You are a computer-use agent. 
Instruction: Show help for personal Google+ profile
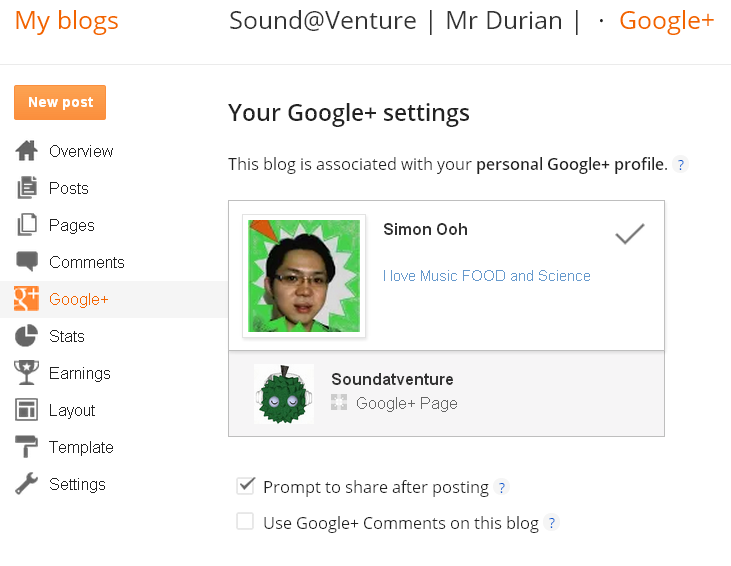click(x=681, y=165)
